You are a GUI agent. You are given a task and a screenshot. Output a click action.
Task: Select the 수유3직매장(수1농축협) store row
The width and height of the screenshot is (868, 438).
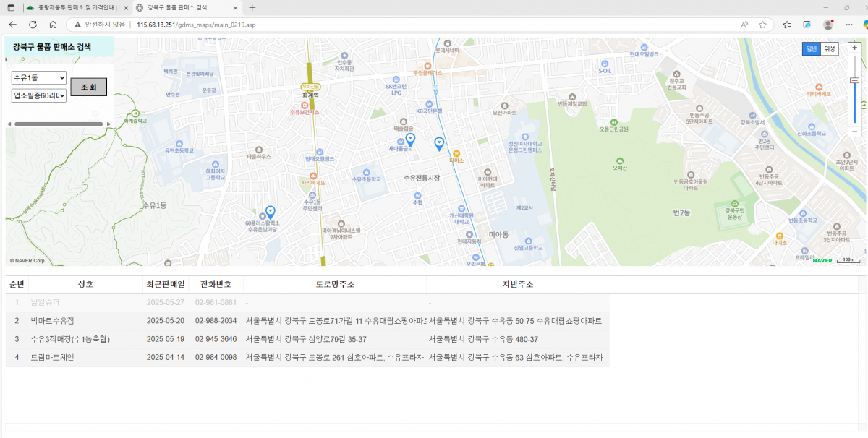[x=307, y=339]
